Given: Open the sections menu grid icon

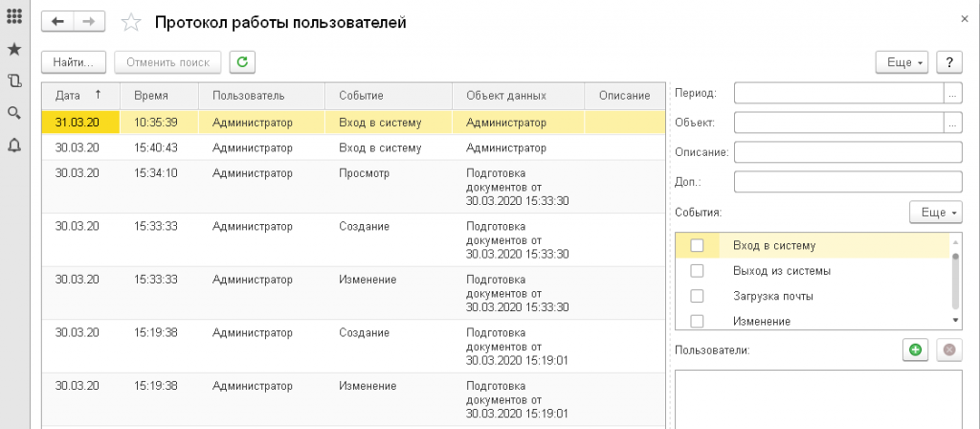Looking at the screenshot, I should 14,16.
